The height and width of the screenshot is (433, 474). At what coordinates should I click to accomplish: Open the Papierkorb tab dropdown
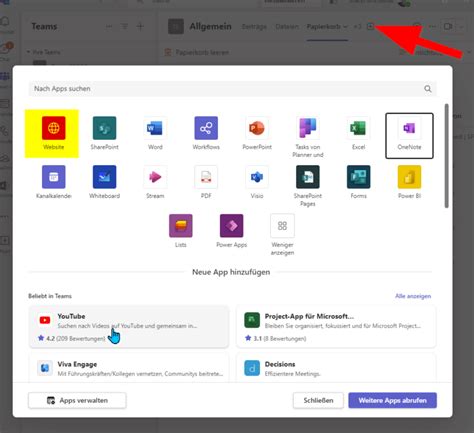[345, 27]
